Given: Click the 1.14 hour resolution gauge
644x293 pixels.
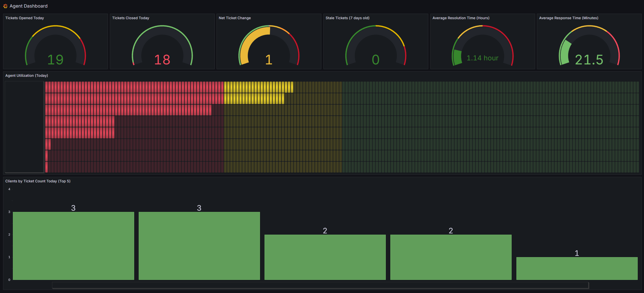Looking at the screenshot, I should 482,58.
